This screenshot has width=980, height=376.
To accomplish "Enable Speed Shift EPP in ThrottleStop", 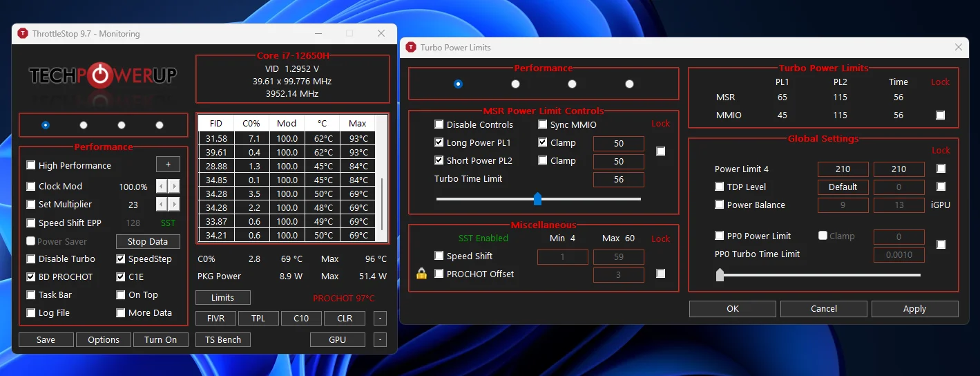I will coord(31,223).
